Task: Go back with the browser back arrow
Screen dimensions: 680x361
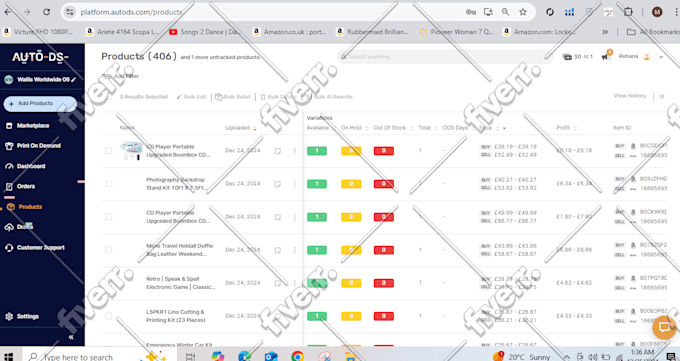Action: pos(7,12)
